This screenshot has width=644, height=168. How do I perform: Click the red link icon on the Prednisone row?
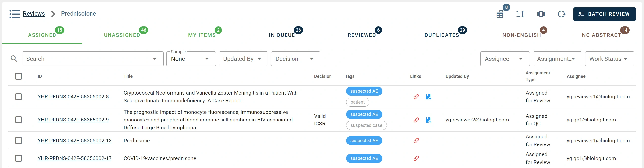point(416,141)
